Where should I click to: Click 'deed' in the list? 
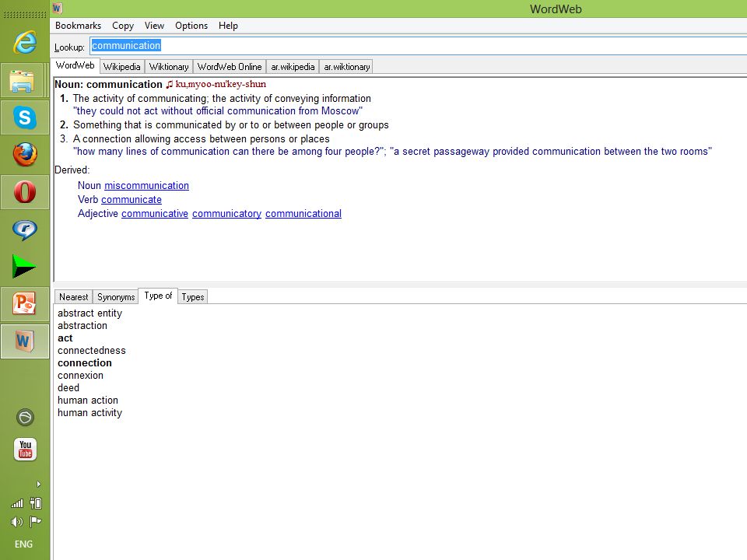click(68, 387)
